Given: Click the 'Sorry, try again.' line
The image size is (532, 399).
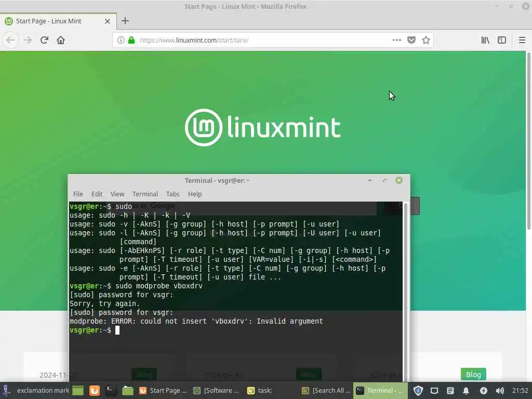Looking at the screenshot, I should (104, 303).
